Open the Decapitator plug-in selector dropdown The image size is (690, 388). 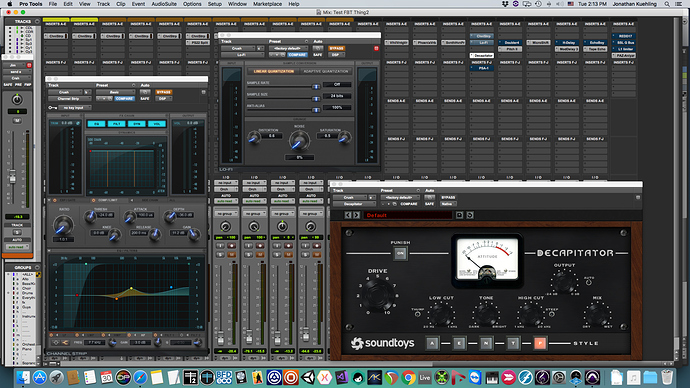(x=354, y=204)
